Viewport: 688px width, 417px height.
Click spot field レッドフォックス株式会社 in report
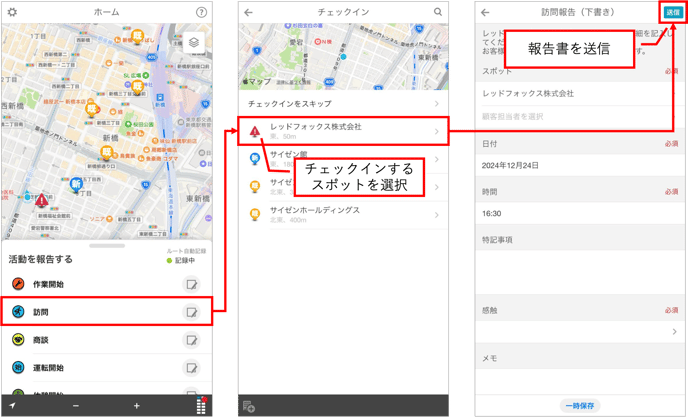click(x=579, y=93)
